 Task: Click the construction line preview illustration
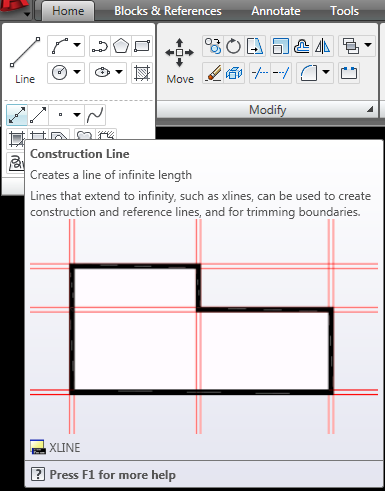(x=204, y=327)
